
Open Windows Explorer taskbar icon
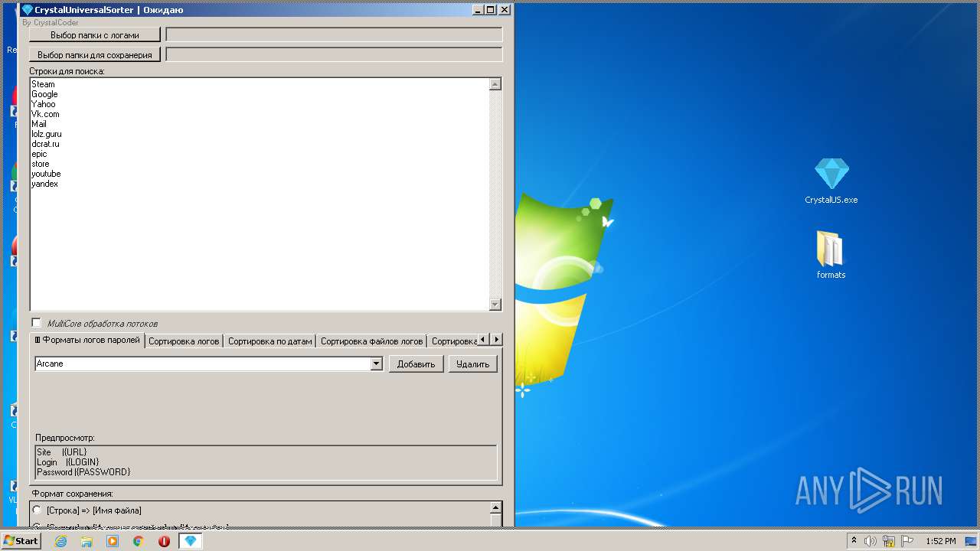click(x=87, y=541)
